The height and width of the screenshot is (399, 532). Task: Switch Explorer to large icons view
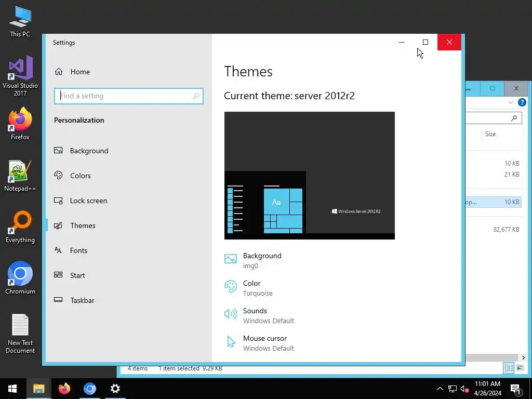520,368
